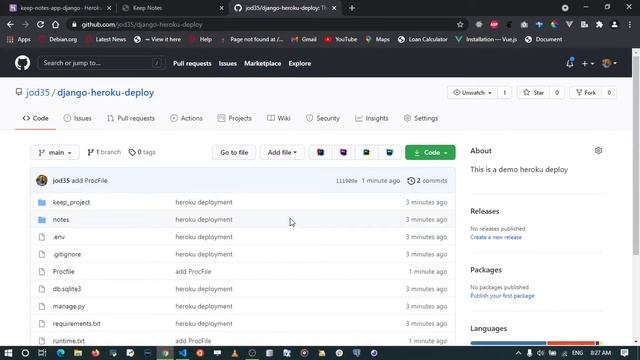The image size is (640, 360).
Task: Open the repository Settings tab
Action: click(421, 118)
